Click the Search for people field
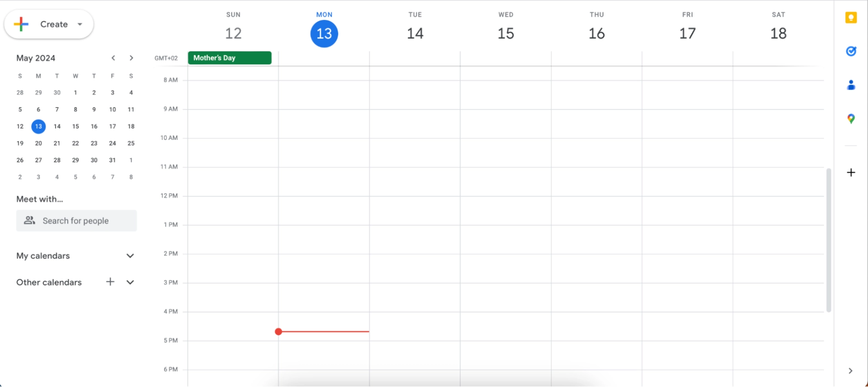Image resolution: width=868 pixels, height=387 pixels. 76,221
